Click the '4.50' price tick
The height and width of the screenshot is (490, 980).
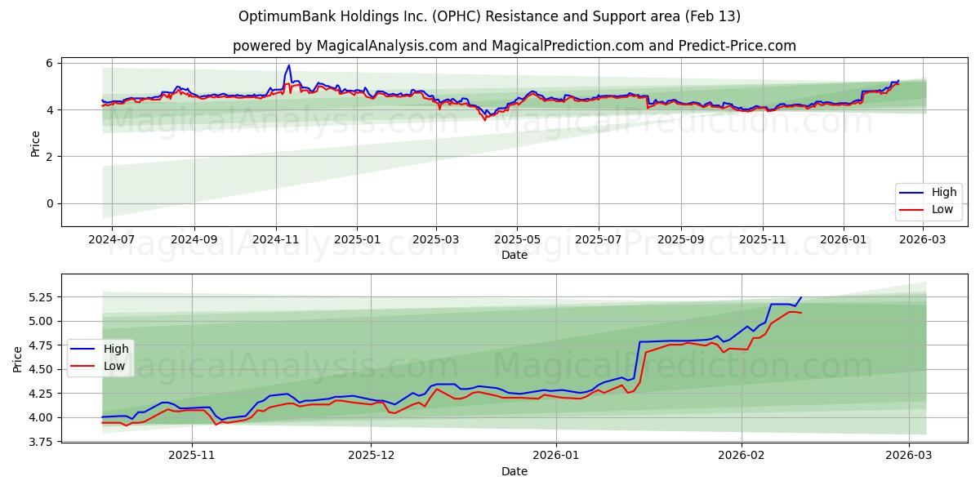click(42, 369)
